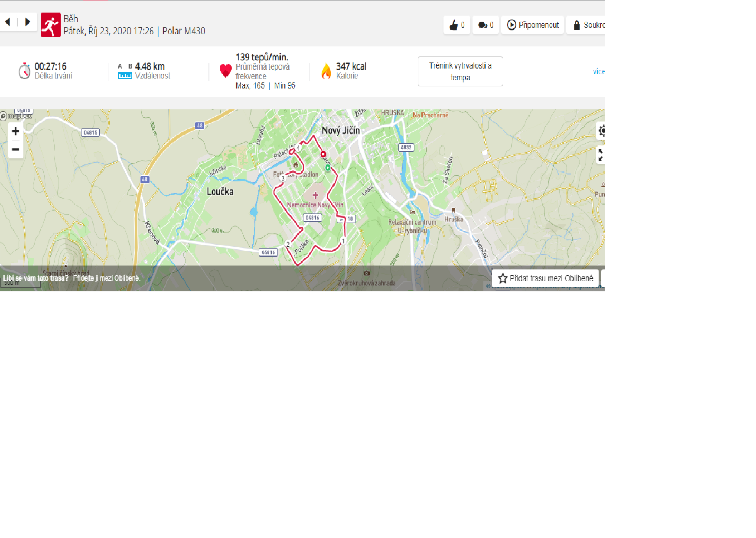The width and height of the screenshot is (756, 538).
Task: Open map settings gear icon
Action: [x=601, y=130]
